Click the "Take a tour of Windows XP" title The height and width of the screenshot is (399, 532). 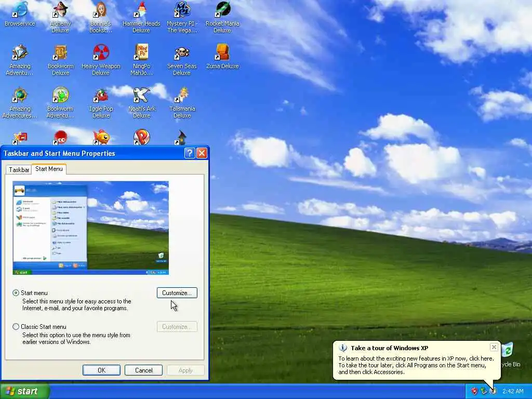point(390,348)
